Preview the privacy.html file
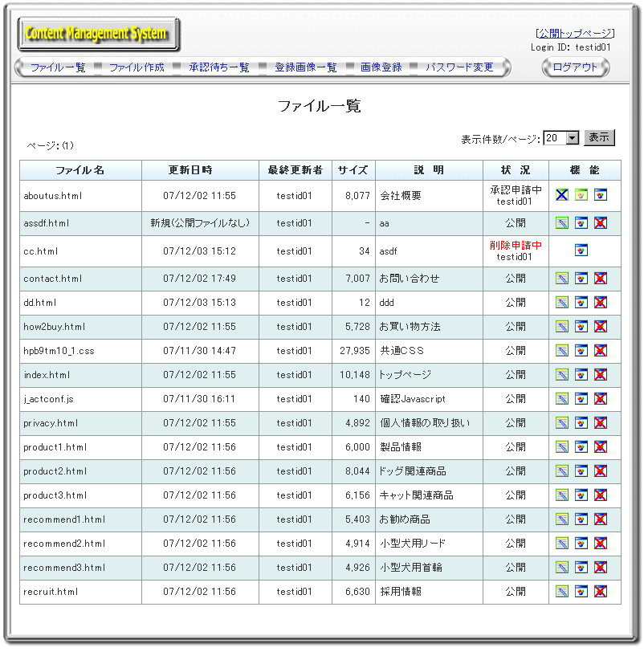The width and height of the screenshot is (644, 664). [581, 423]
